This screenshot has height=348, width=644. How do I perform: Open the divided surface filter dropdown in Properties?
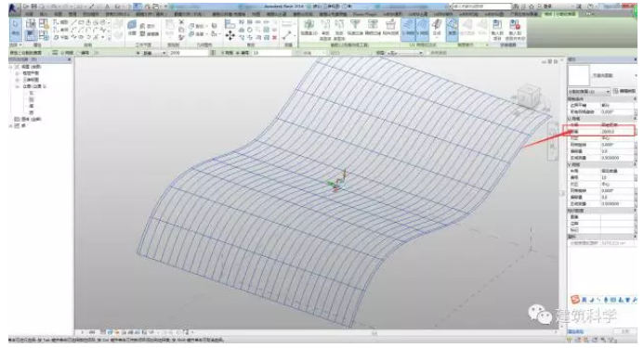(x=589, y=91)
